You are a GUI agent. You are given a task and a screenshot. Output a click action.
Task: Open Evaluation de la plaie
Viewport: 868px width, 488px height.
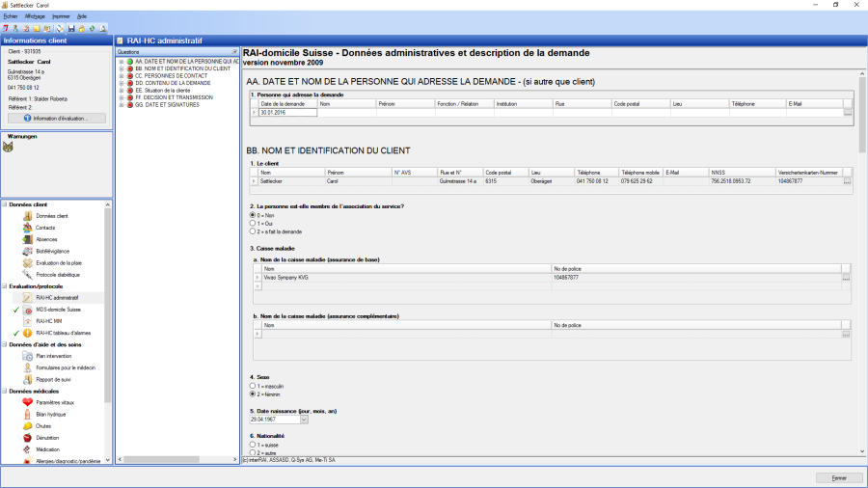(x=58, y=262)
